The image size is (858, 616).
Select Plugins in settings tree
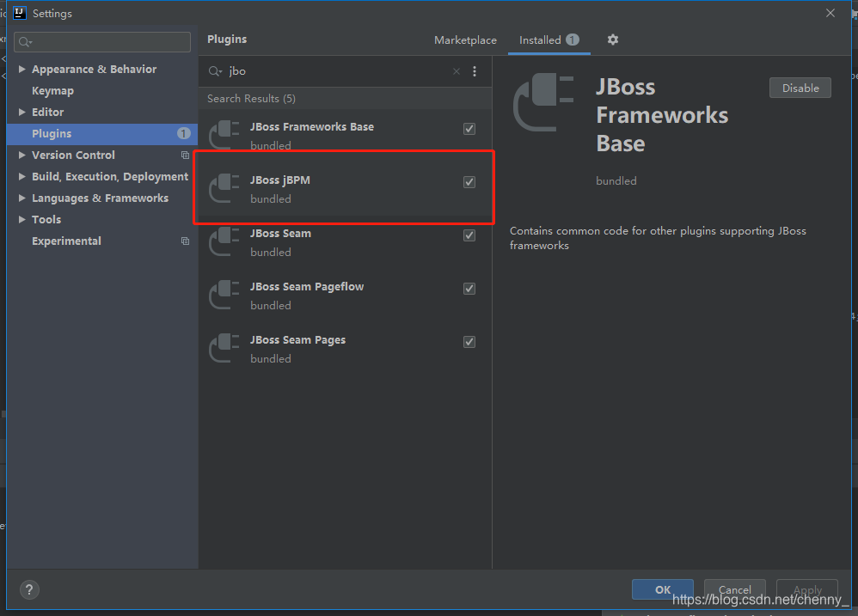point(102,134)
